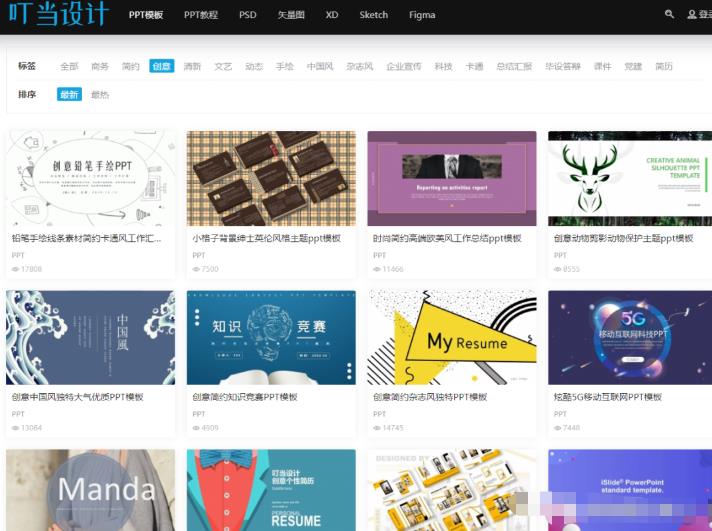The height and width of the screenshot is (531, 712).
Task: Open 炫酷5G移动互联网PPT模板 title link
Action: coord(608,397)
